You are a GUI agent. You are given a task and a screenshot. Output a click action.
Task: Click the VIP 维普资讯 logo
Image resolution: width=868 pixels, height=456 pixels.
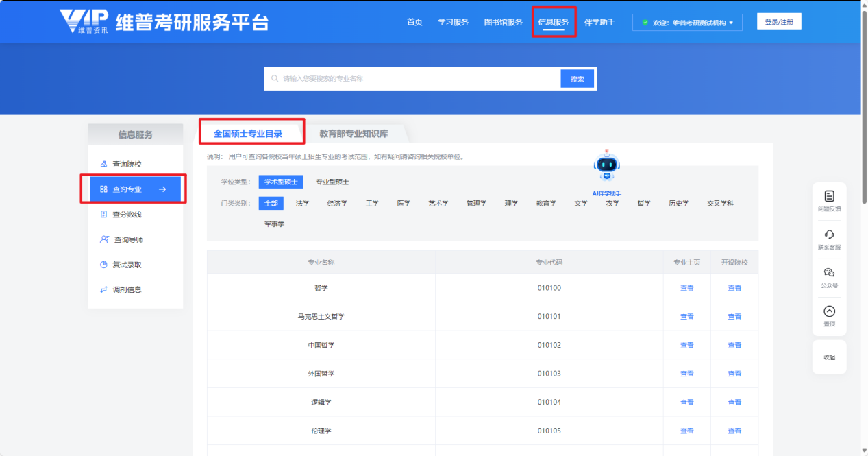(84, 22)
